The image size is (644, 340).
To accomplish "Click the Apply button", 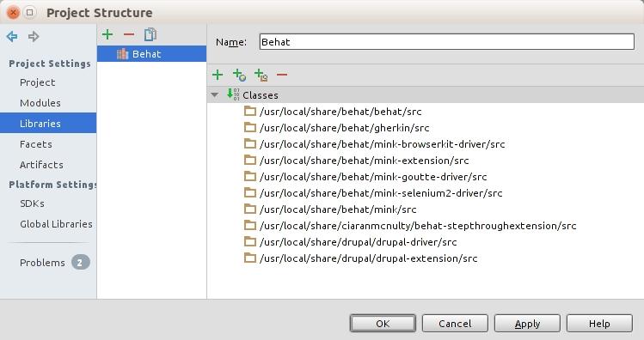I will click(527, 324).
